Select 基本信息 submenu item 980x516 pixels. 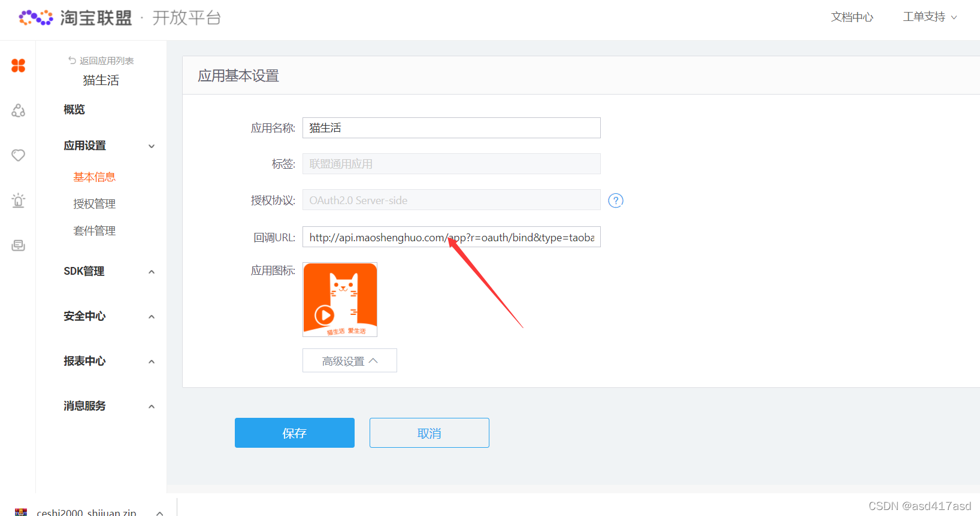pos(94,177)
